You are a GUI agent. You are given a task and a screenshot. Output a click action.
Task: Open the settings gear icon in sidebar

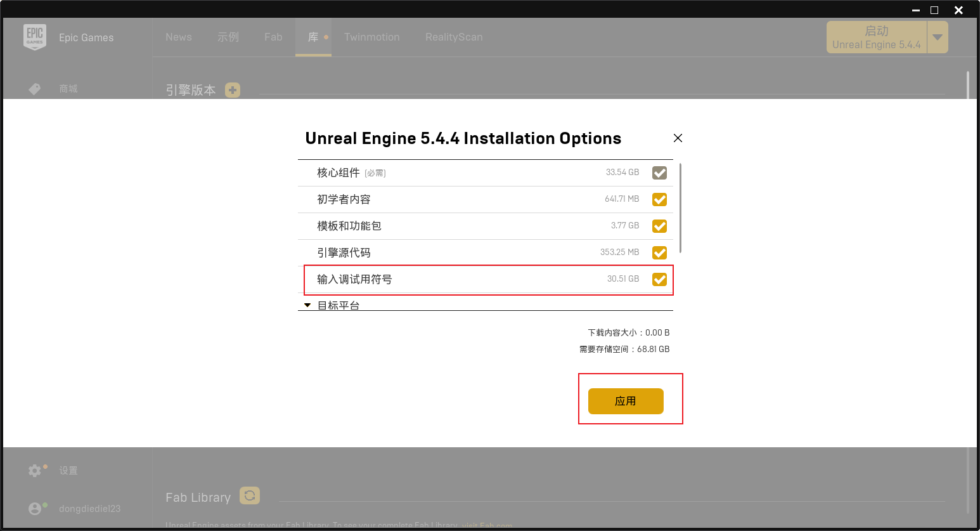click(35, 471)
